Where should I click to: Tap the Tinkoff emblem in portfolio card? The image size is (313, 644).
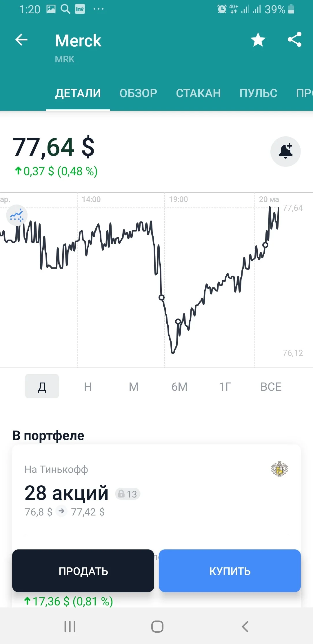[279, 469]
